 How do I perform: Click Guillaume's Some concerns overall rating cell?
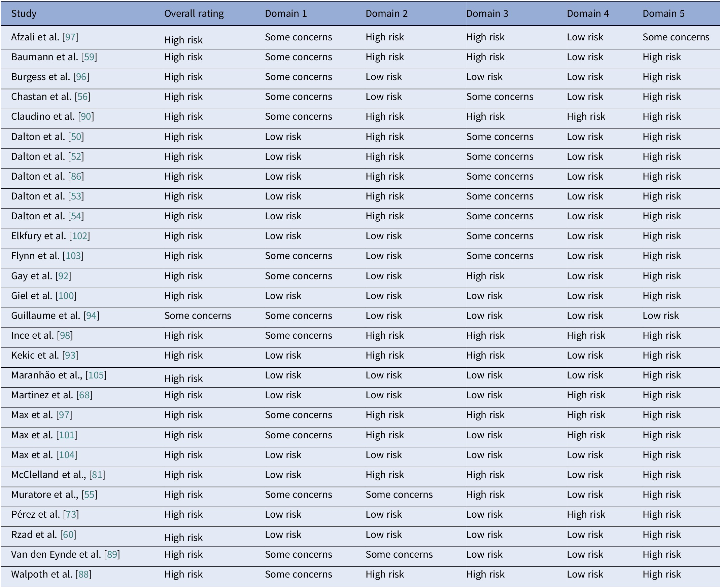[x=198, y=316]
